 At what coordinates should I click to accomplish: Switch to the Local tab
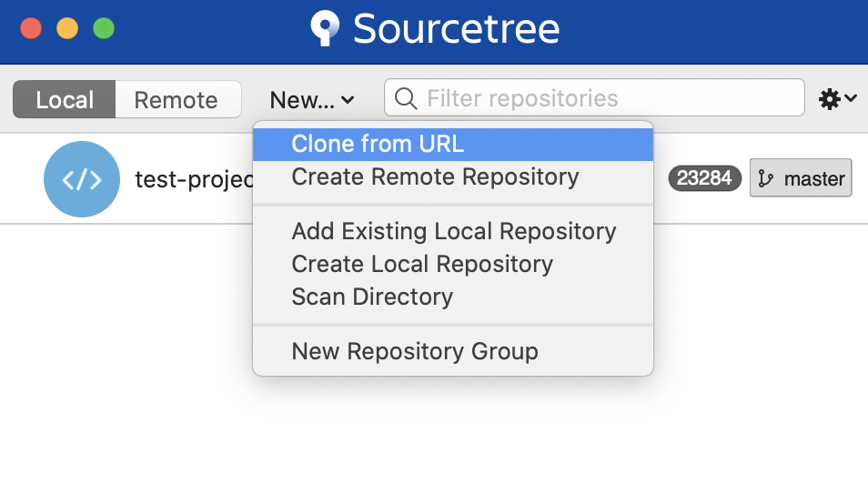tap(65, 100)
